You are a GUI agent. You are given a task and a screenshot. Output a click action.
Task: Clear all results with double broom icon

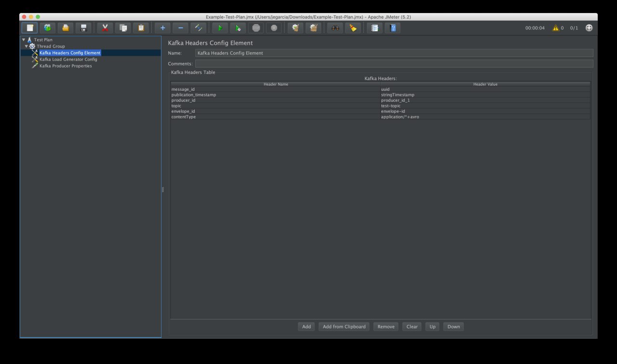[313, 28]
